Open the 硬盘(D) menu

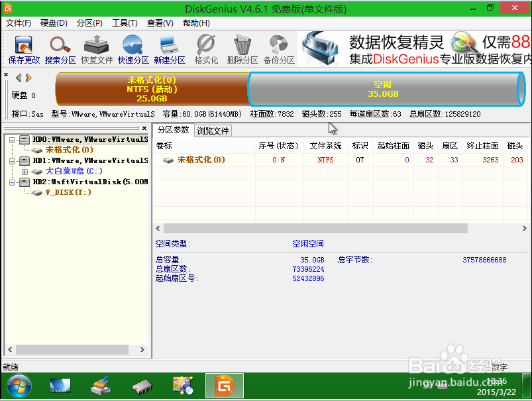coord(54,23)
